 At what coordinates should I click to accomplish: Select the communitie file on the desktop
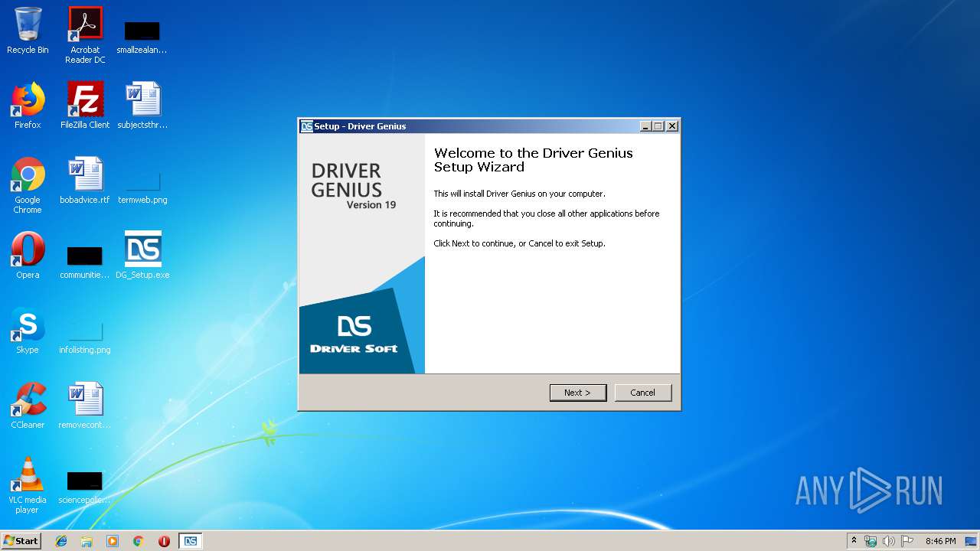coord(85,261)
